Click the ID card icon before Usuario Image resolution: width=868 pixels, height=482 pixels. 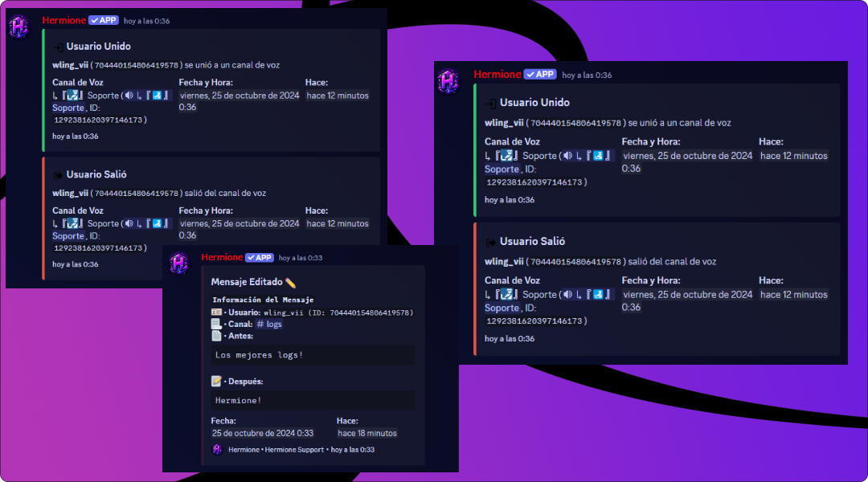216,312
